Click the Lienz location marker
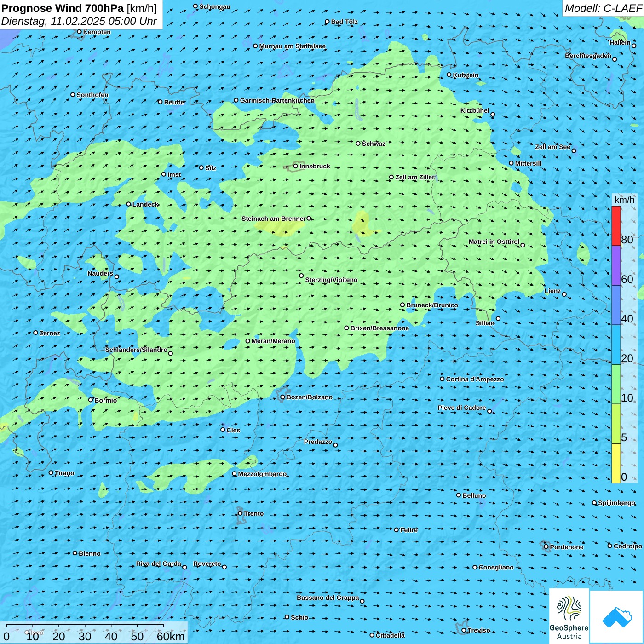The height and width of the screenshot is (644, 644). (x=564, y=294)
